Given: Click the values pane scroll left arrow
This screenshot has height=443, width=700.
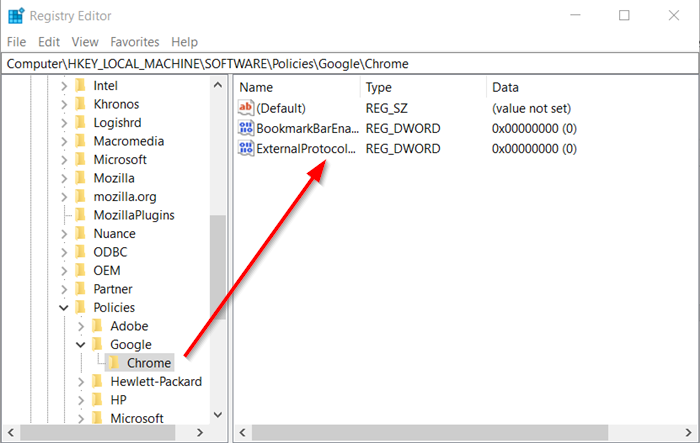Looking at the screenshot, I should (242, 432).
